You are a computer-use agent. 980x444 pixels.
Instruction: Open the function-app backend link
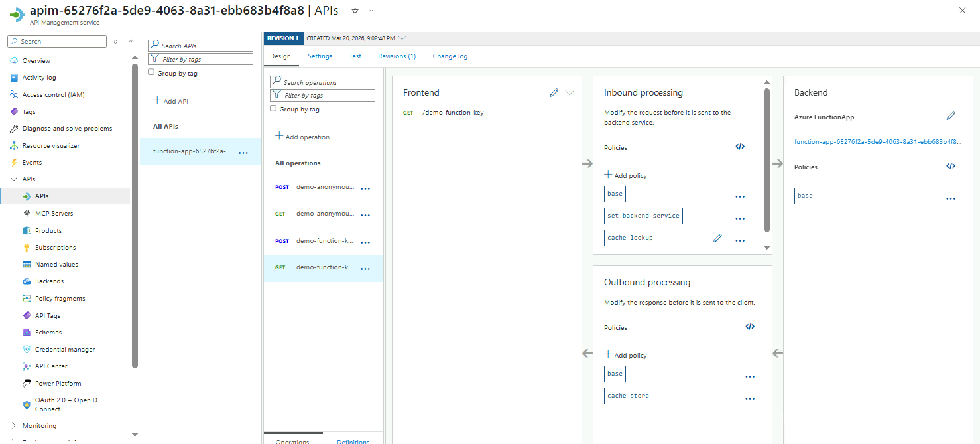tap(877, 141)
